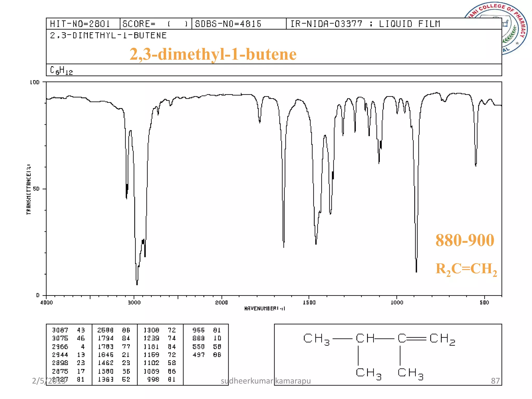
Task: Click the 100 transmittance axis tick label
Action: 35,82
